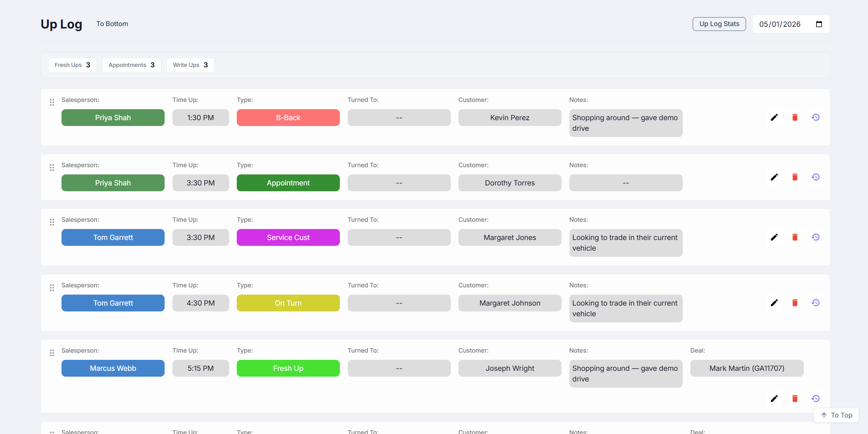The image size is (868, 434).
Task: Open history for Margaret Johnson entry
Action: point(816,303)
